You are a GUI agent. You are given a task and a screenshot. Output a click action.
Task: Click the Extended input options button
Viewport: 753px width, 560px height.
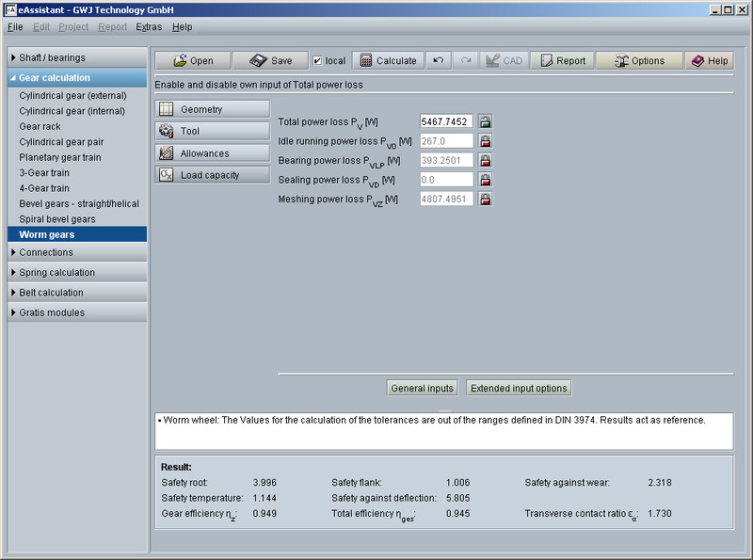click(519, 388)
